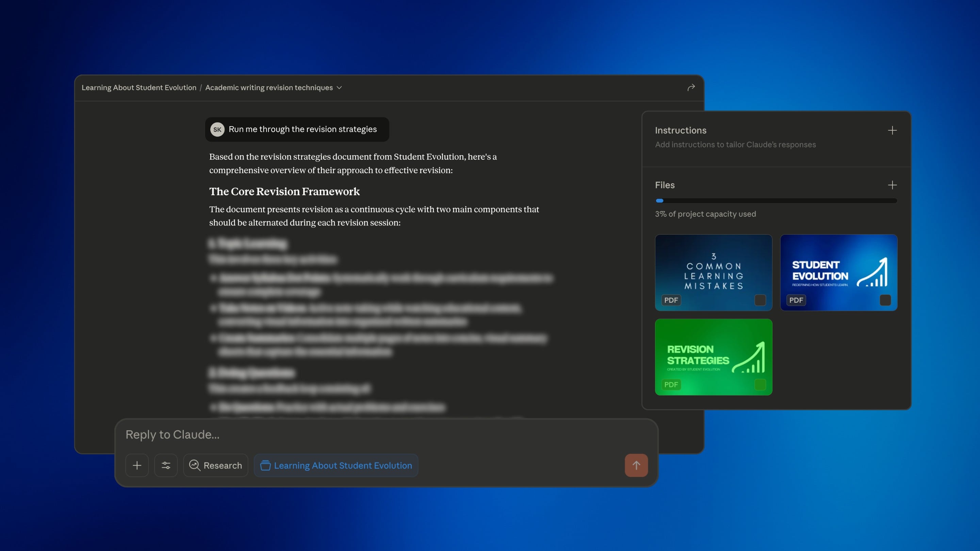Select the 3 Common Learning Mistakes checkbox
This screenshot has height=551, width=980.
[760, 300]
